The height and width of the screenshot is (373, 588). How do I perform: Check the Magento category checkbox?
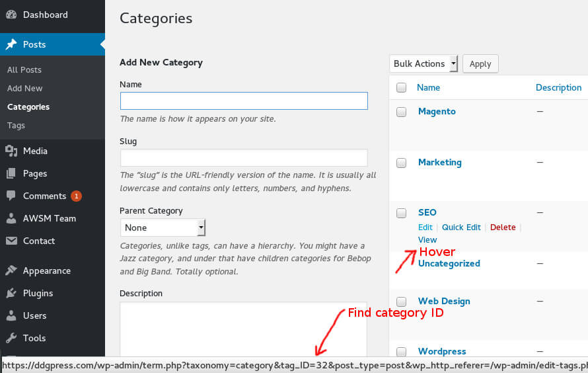[x=401, y=112]
